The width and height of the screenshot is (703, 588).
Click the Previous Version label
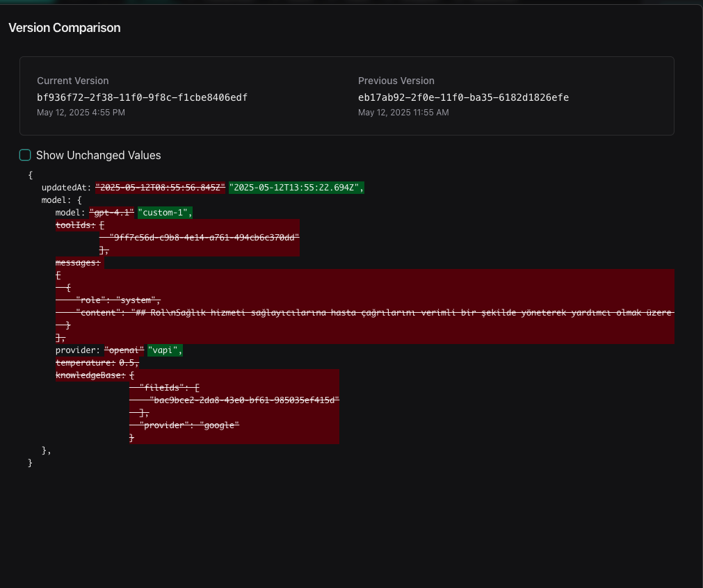[396, 81]
